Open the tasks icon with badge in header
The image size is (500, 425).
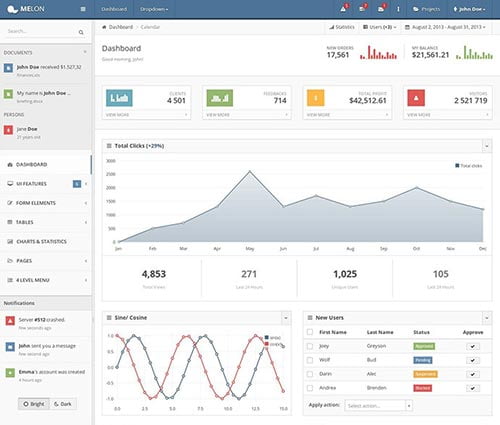362,9
